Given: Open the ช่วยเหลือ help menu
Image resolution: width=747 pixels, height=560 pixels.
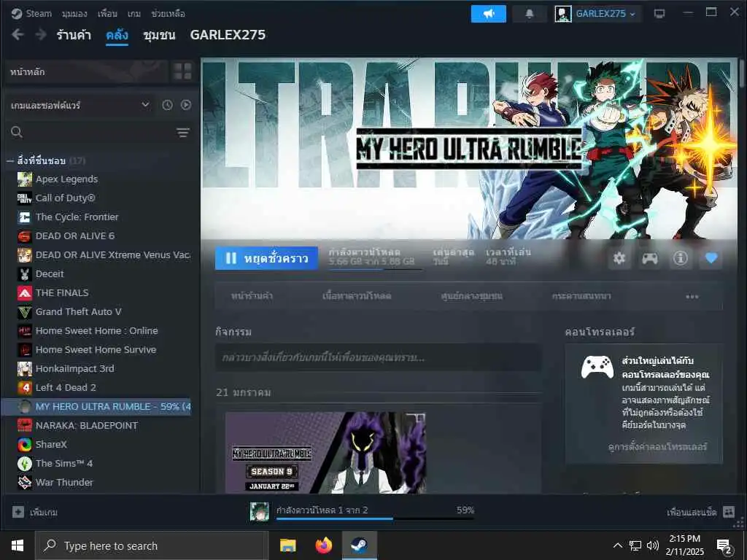Looking at the screenshot, I should point(168,14).
